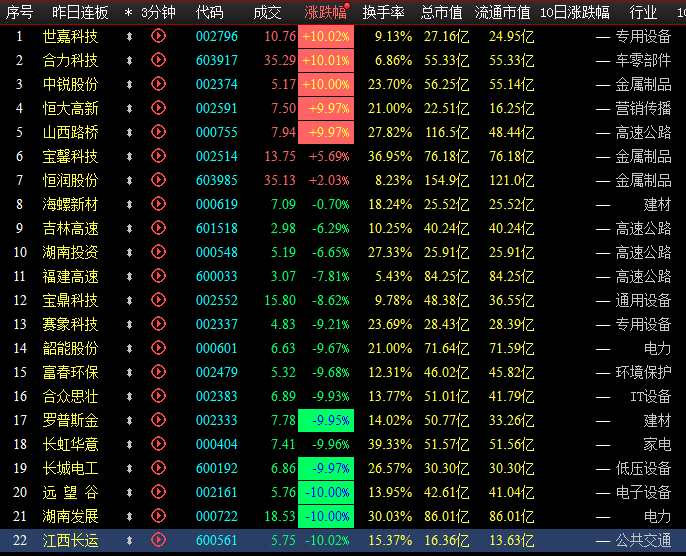686x556 pixels.
Task: Open 3-minute playback icon for 罗普斯金
Action: (x=158, y=420)
